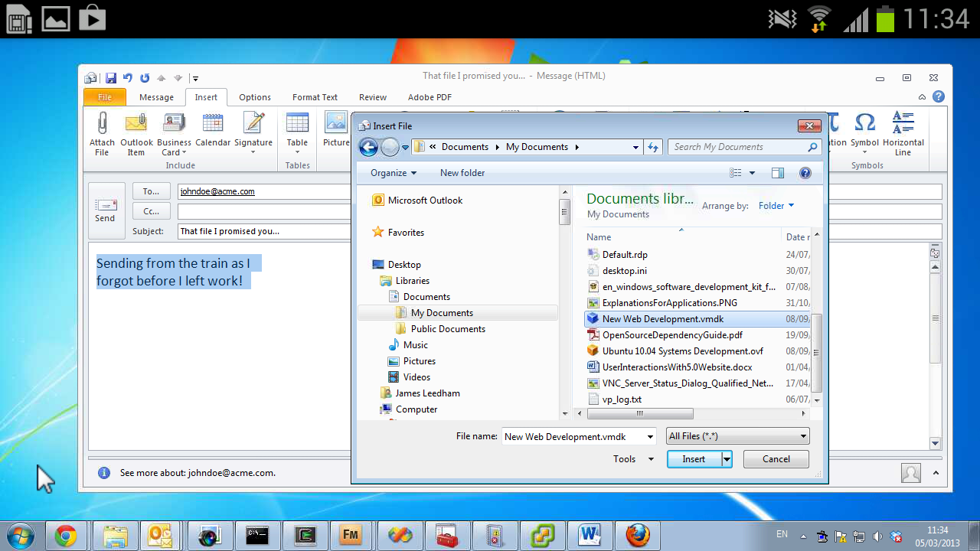Open Command Prompt from the taskbar
The image size is (980, 551).
(256, 536)
